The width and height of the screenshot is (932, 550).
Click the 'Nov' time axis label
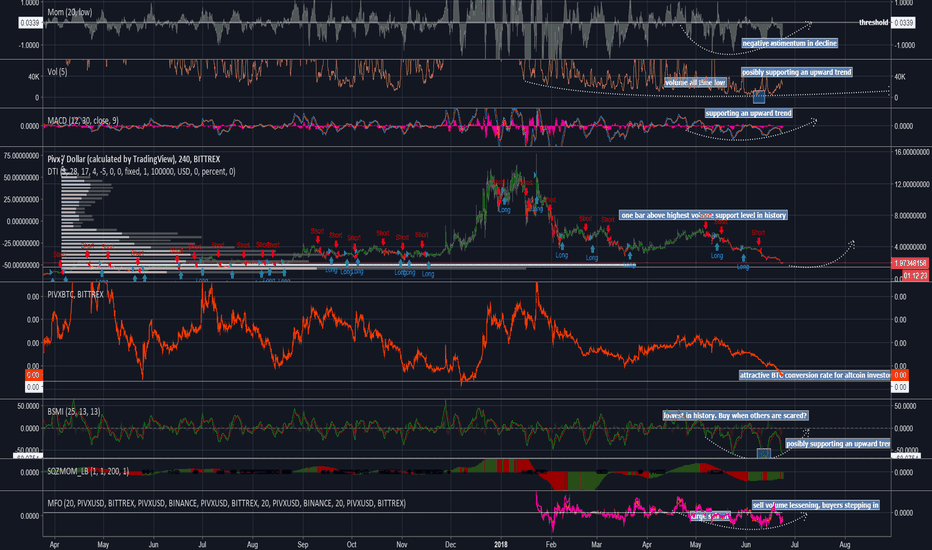click(401, 545)
